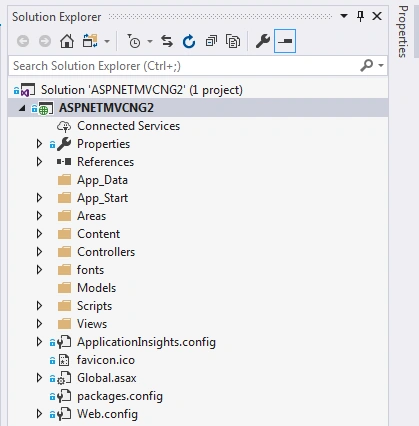Click the App_Start folder icon
419x426 pixels.
pyautogui.click(x=64, y=198)
